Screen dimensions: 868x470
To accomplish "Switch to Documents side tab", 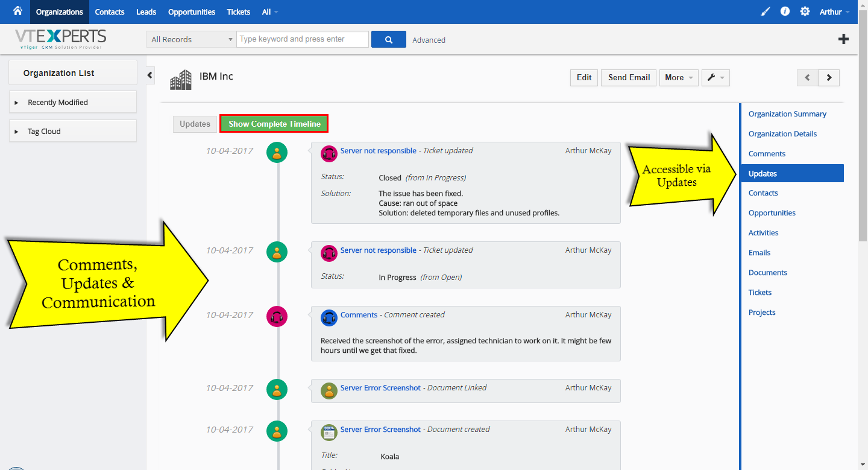I will pos(768,273).
